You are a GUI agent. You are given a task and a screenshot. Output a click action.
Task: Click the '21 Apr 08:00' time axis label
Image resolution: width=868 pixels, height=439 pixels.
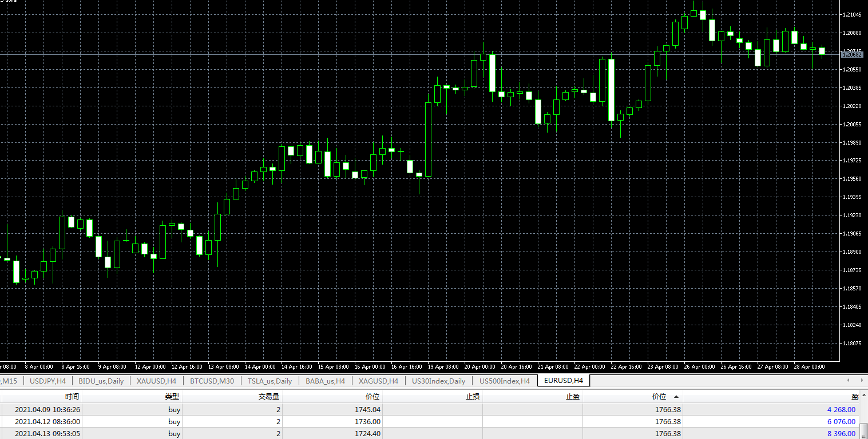click(x=553, y=367)
